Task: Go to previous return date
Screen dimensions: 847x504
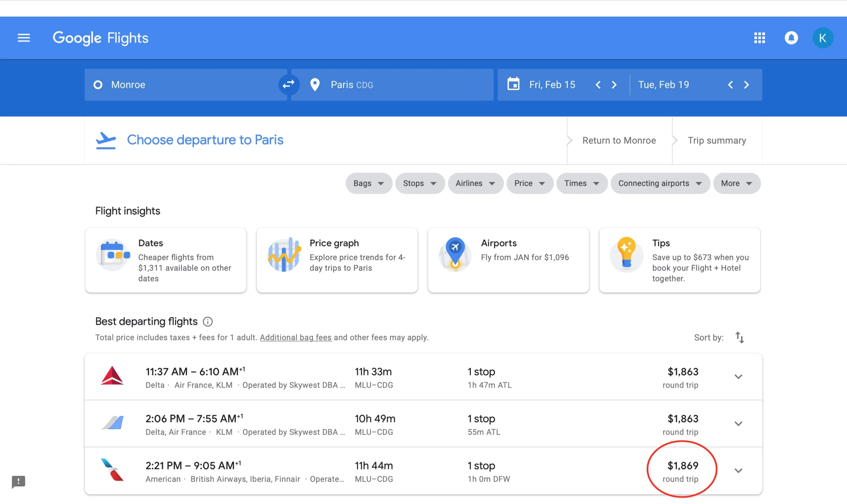Action: (730, 85)
